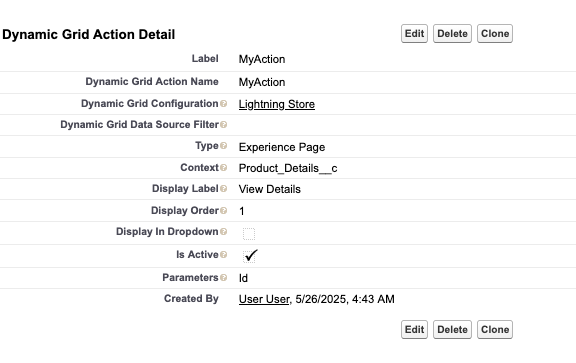
Task: Show help icon next to Is Active
Action: pos(223,255)
